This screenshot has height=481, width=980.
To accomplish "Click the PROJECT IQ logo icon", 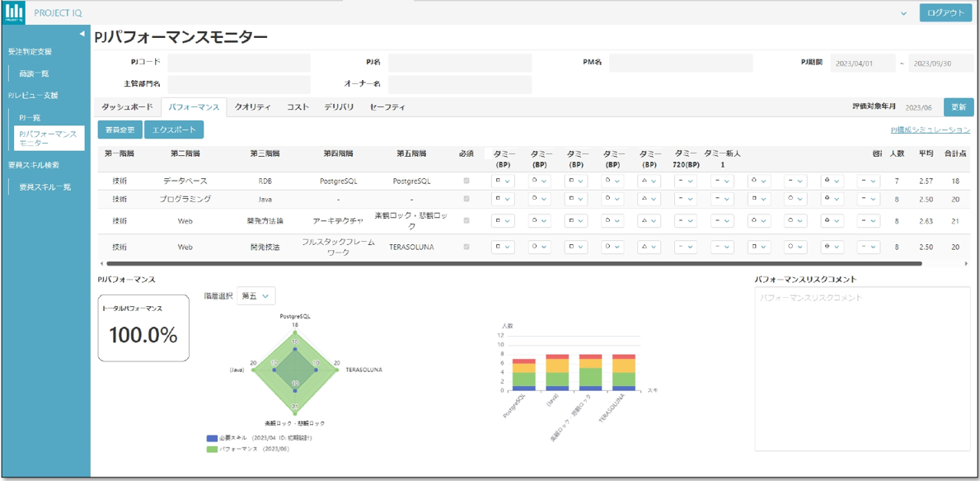I will click(x=14, y=13).
